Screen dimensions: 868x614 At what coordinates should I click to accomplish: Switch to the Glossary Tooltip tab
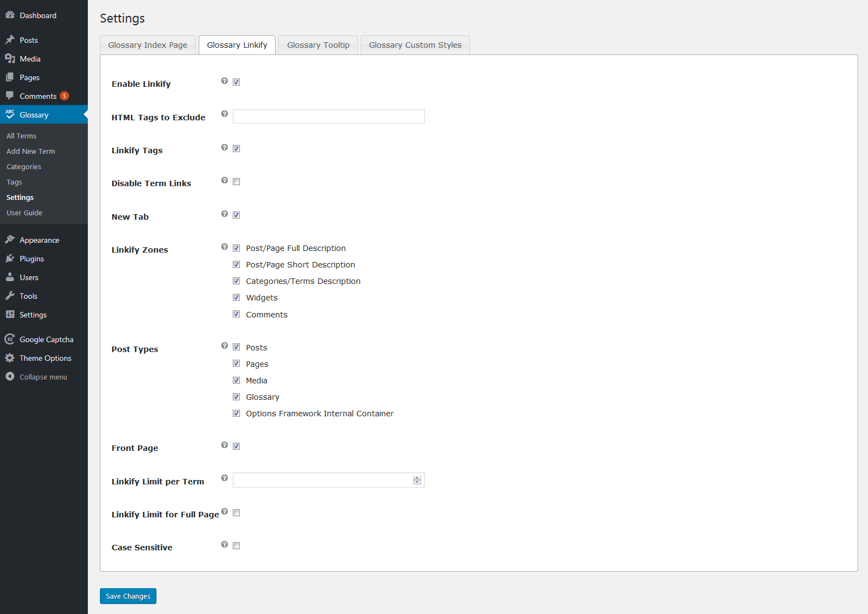coord(318,45)
